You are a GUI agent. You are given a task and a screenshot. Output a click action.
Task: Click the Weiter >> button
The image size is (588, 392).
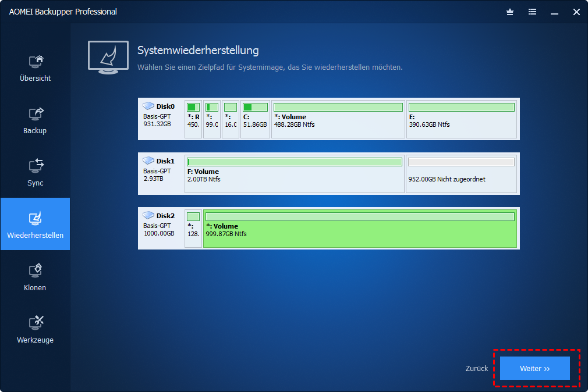(x=535, y=368)
